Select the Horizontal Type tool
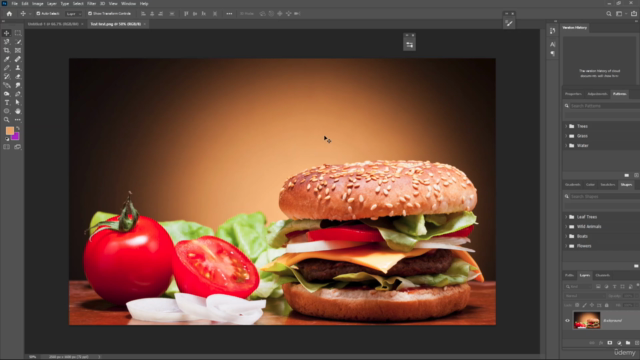This screenshot has width=640, height=360. [x=7, y=102]
